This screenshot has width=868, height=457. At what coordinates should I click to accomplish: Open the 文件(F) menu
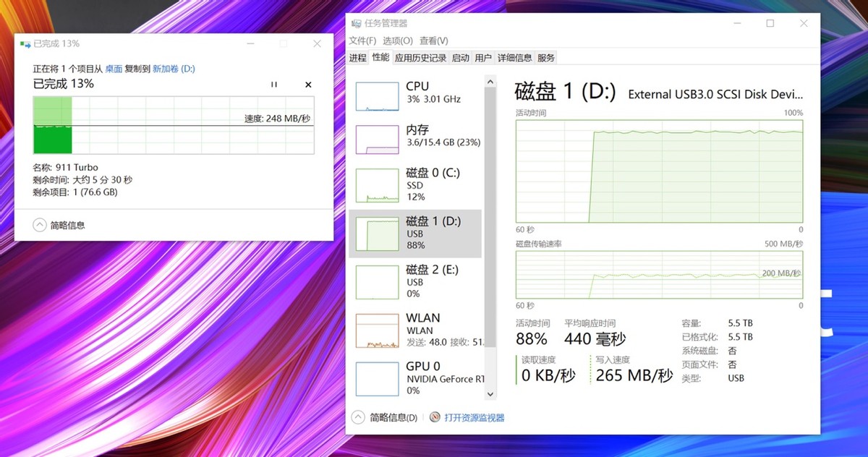pyautogui.click(x=362, y=40)
